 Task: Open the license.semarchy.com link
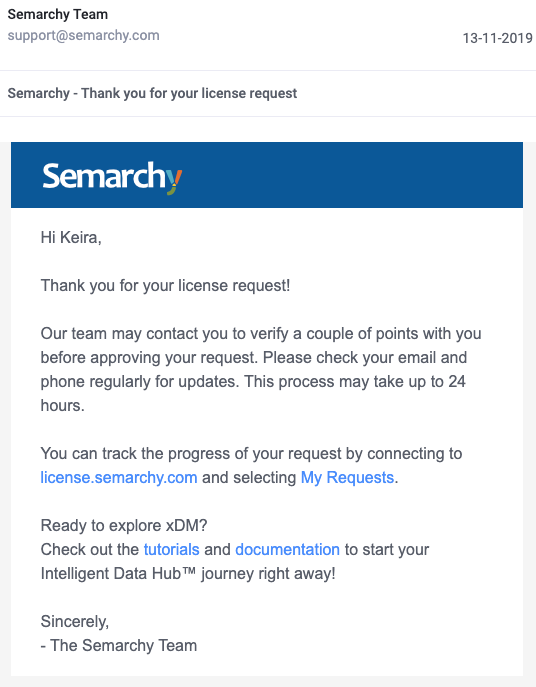point(119,478)
